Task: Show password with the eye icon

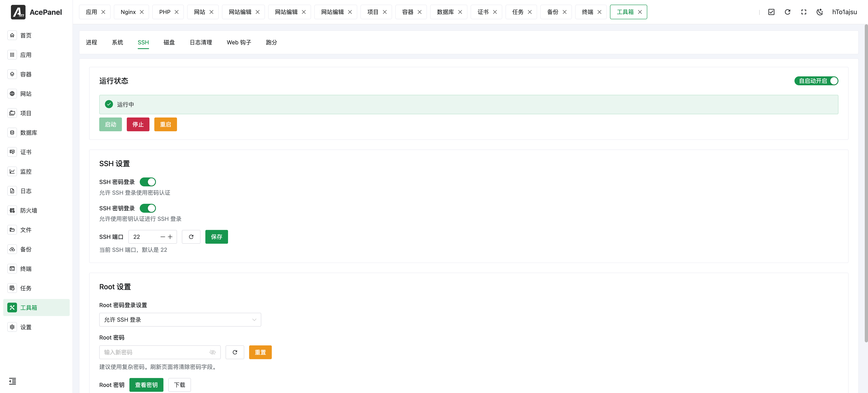Action: (x=213, y=352)
